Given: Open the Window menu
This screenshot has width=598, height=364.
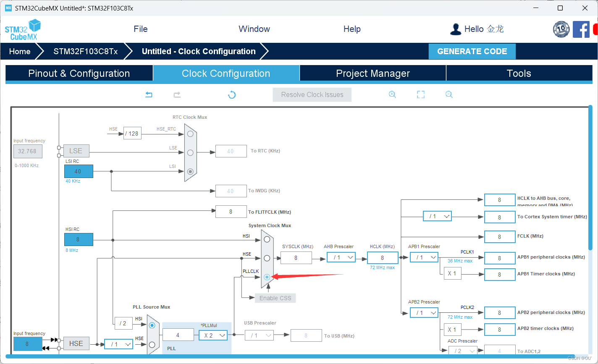Looking at the screenshot, I should click(254, 29).
